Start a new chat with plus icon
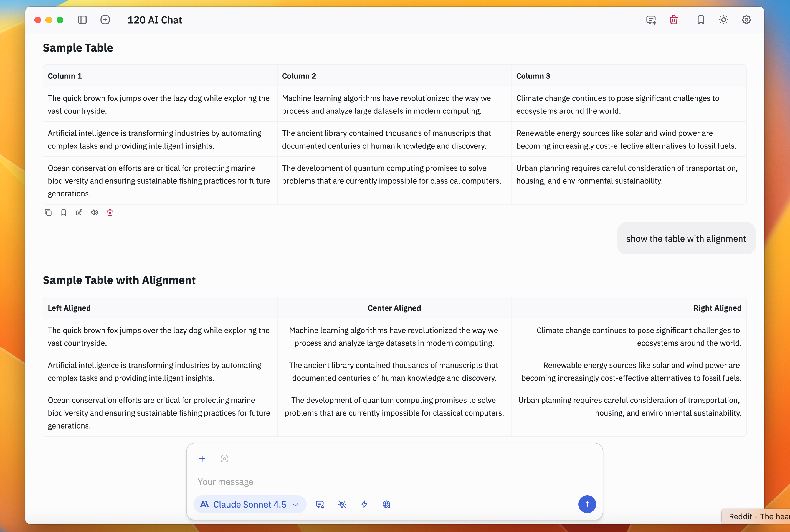The height and width of the screenshot is (532, 790). click(x=105, y=20)
